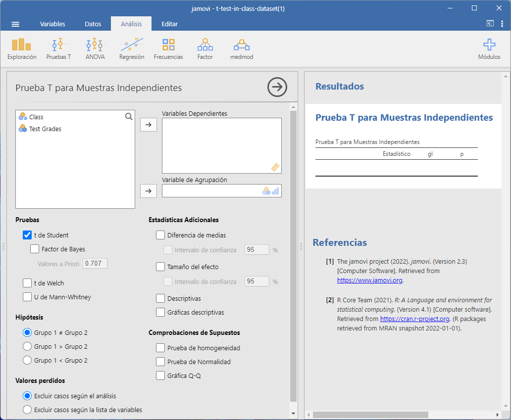This screenshot has width=511, height=420.
Task: Switch to the Datos tab
Action: click(x=93, y=24)
